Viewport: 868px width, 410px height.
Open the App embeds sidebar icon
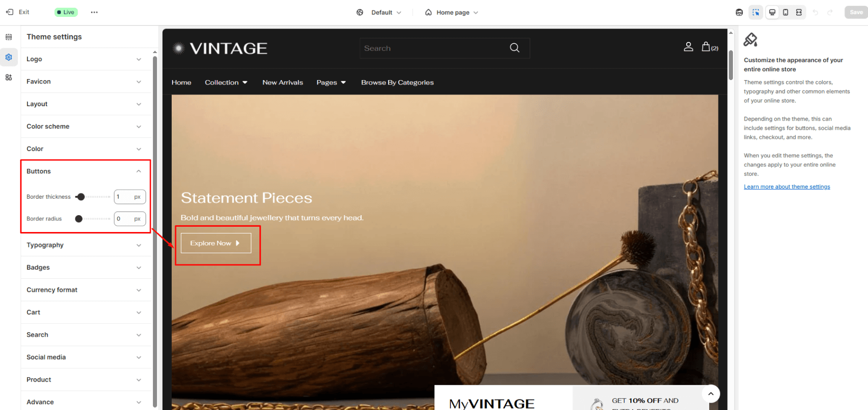tap(9, 77)
